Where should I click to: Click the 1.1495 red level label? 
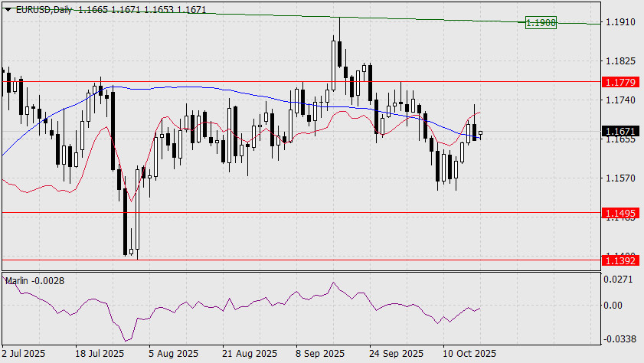620,213
